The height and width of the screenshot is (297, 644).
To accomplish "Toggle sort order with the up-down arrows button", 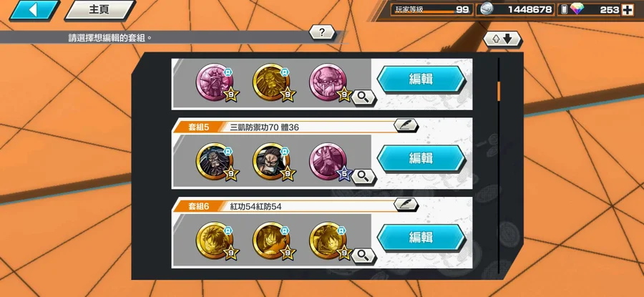I will click(x=502, y=39).
